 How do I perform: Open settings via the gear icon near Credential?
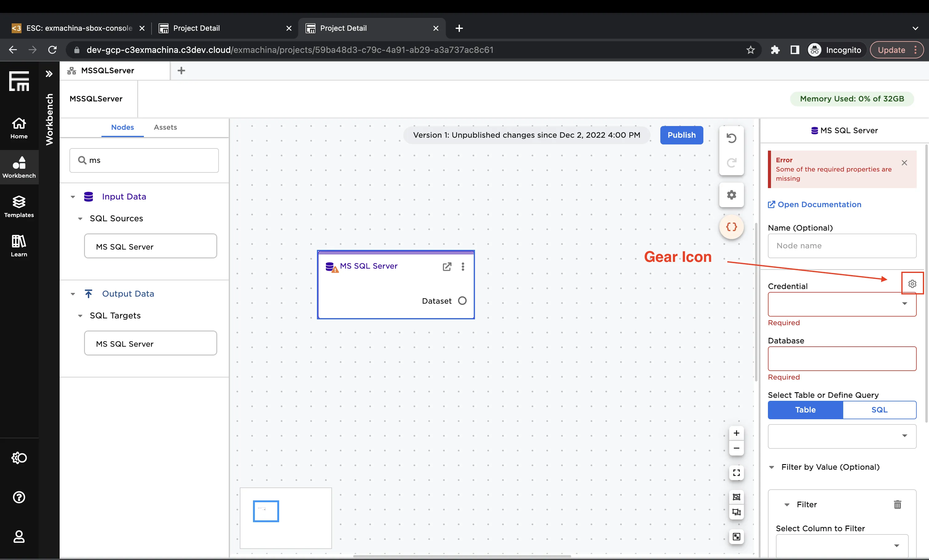(x=912, y=284)
